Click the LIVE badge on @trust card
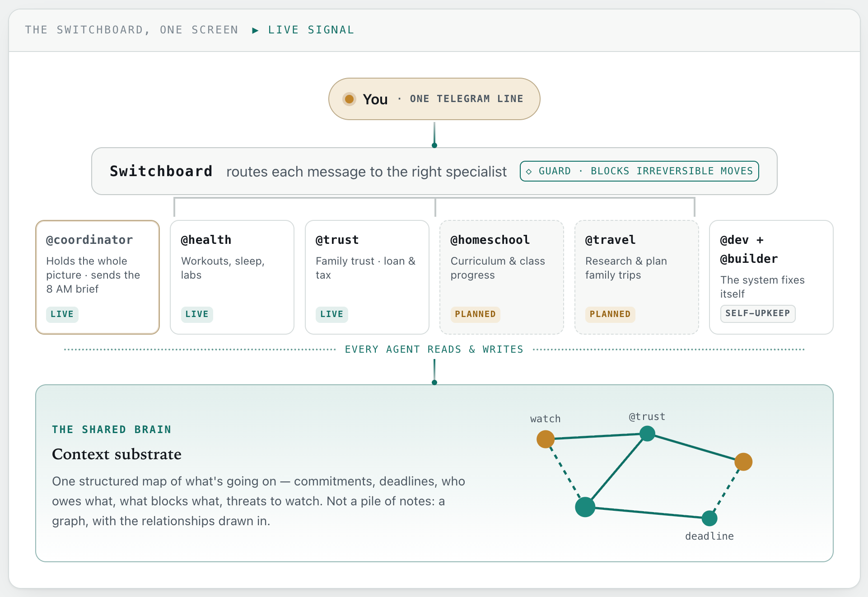Screen dimensions: 868x597 [332, 314]
